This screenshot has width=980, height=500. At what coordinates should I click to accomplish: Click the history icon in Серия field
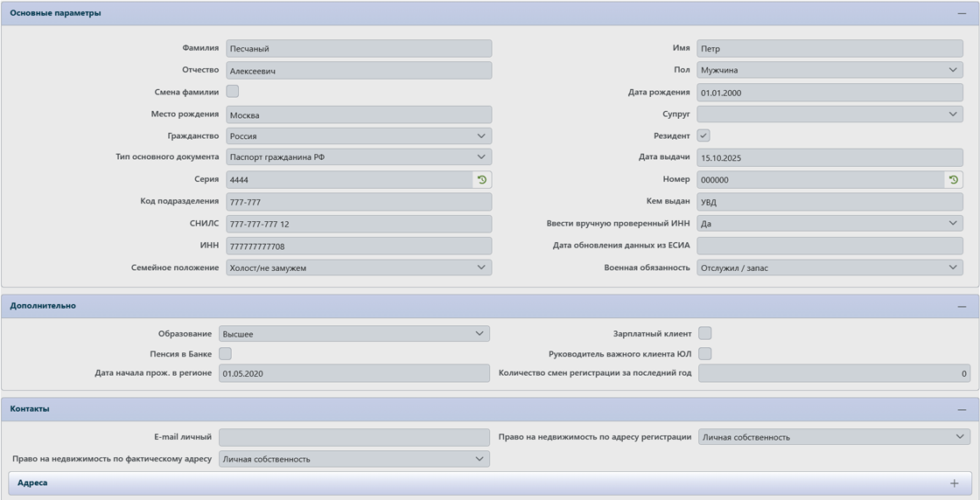click(x=481, y=180)
